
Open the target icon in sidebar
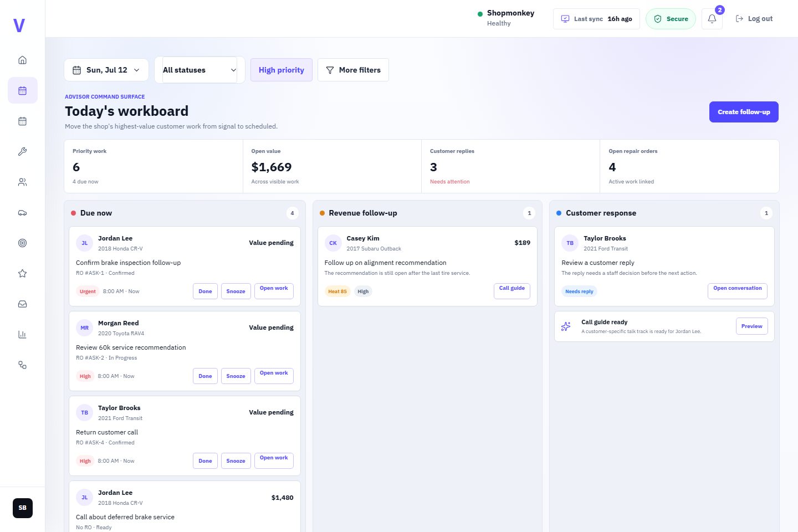pyautogui.click(x=22, y=243)
